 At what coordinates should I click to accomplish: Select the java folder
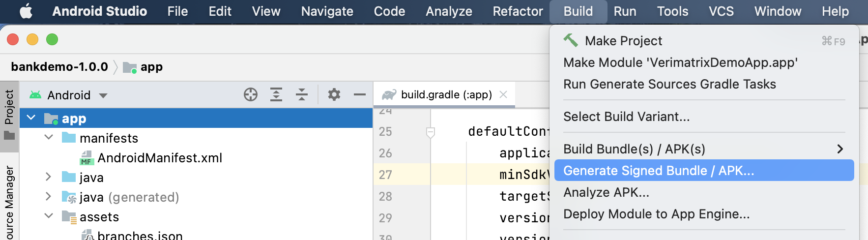point(91,178)
